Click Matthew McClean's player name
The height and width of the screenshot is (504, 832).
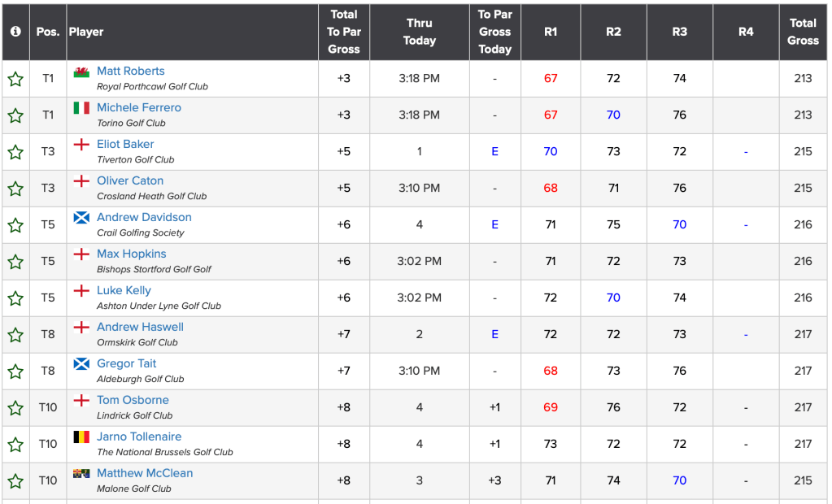coord(145,473)
